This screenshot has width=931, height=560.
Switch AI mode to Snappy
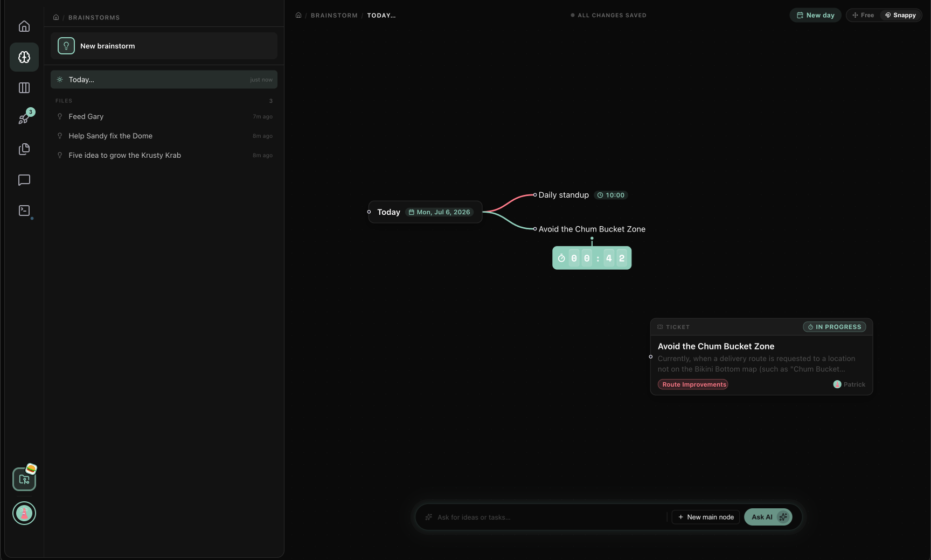901,15
